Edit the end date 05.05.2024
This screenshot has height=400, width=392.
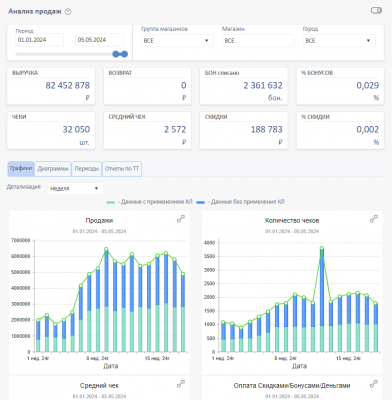point(99,40)
